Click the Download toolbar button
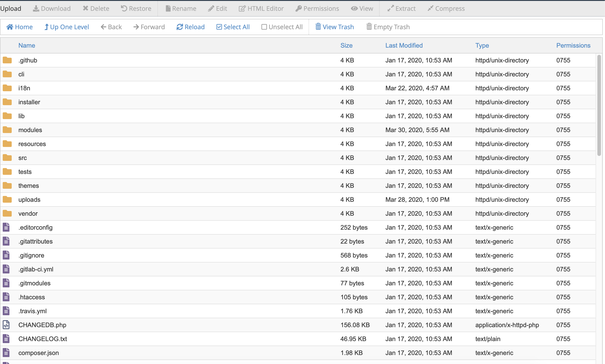 click(x=52, y=8)
